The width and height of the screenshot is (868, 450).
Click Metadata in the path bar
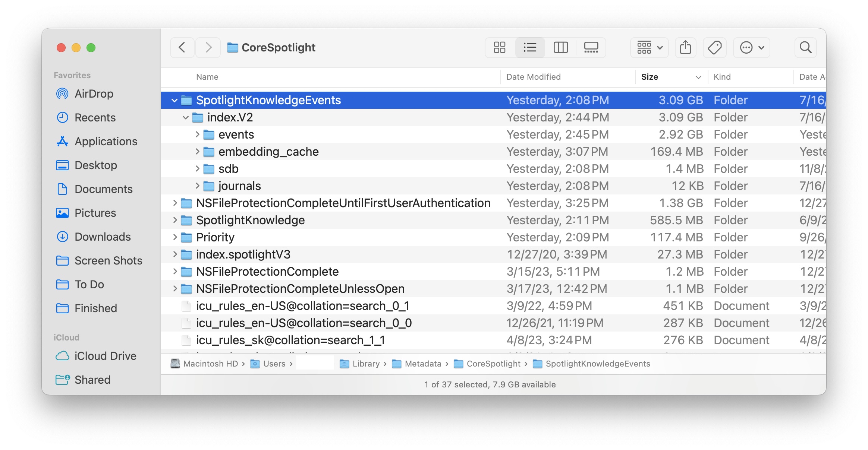click(x=423, y=364)
